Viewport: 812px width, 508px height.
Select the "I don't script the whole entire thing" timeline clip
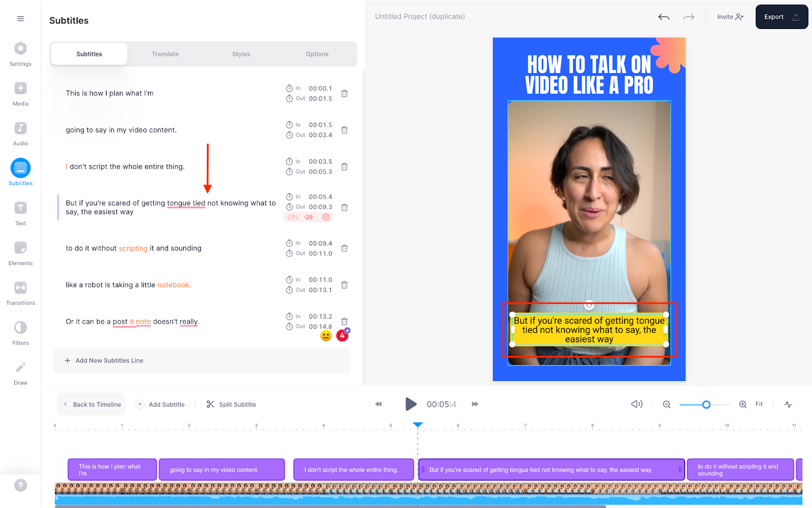pos(354,470)
